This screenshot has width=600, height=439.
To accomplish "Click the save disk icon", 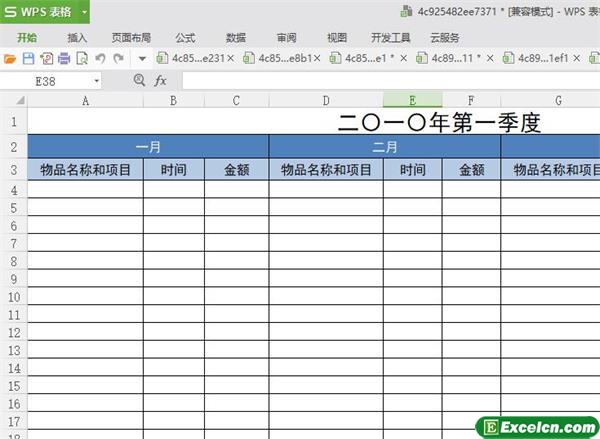I will pos(28,59).
